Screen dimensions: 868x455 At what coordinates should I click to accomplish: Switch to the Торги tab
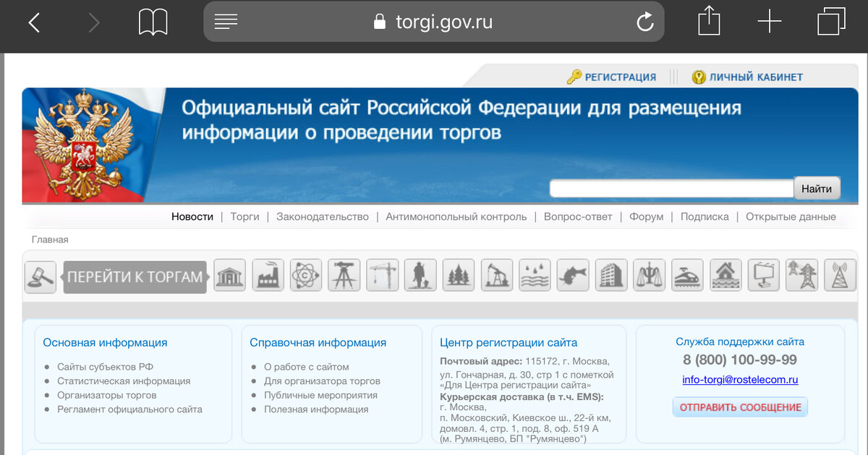(244, 216)
